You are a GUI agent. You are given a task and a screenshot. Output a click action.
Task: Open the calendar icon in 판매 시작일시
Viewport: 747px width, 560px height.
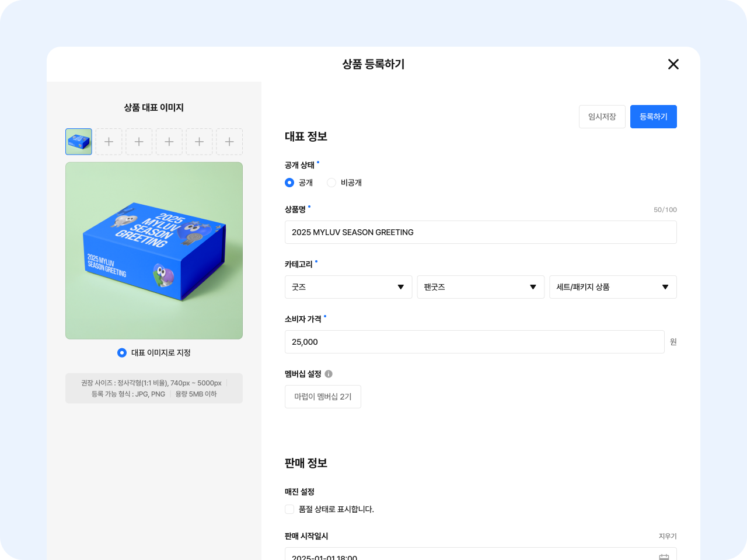pos(664,556)
